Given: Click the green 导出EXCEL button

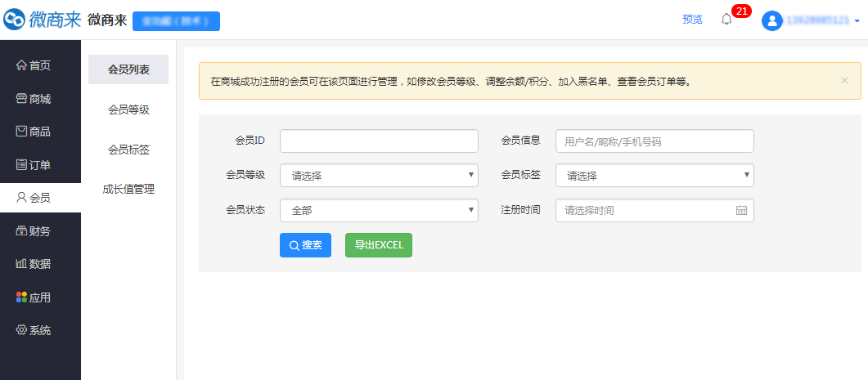Looking at the screenshot, I should (378, 245).
